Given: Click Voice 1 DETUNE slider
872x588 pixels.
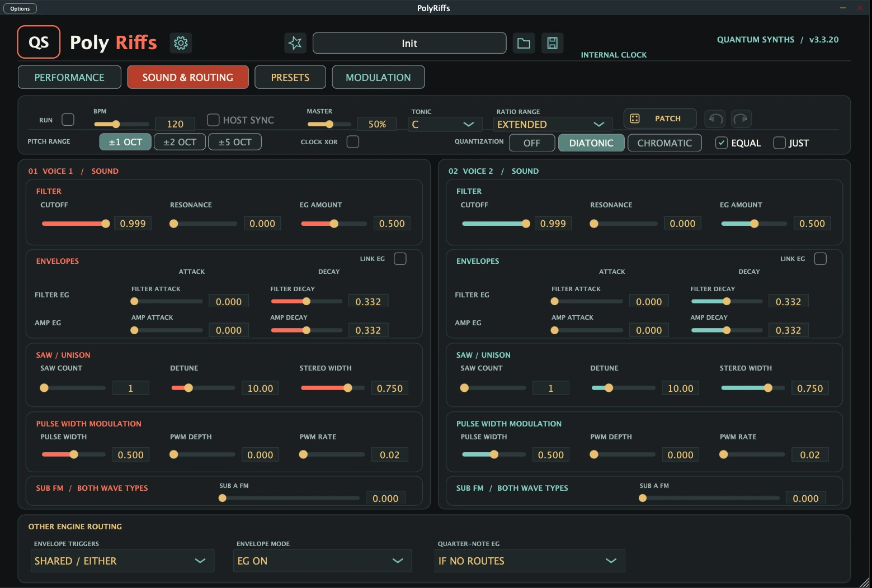Looking at the screenshot, I should [x=203, y=388].
